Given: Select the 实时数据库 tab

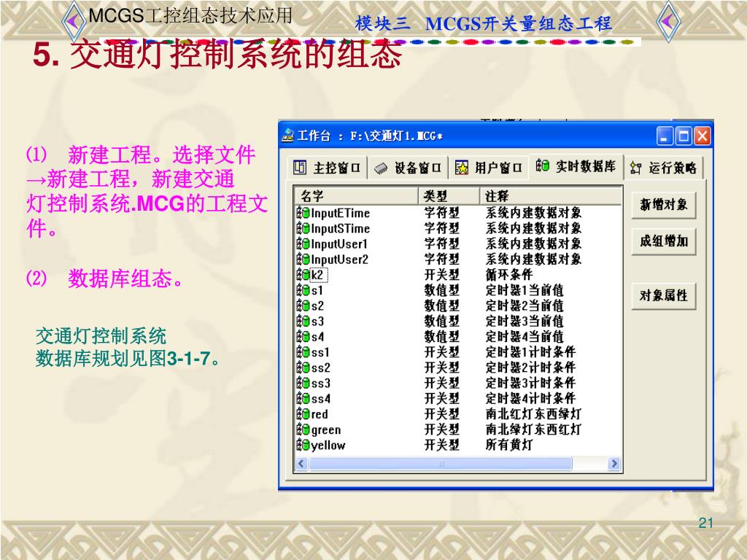Looking at the screenshot, I should pyautogui.click(x=576, y=166).
